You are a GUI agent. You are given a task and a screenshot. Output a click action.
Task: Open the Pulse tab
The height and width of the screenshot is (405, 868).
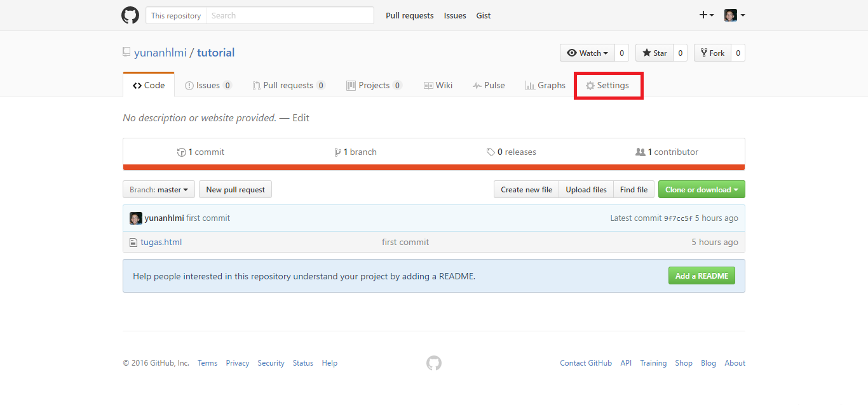[489, 85]
